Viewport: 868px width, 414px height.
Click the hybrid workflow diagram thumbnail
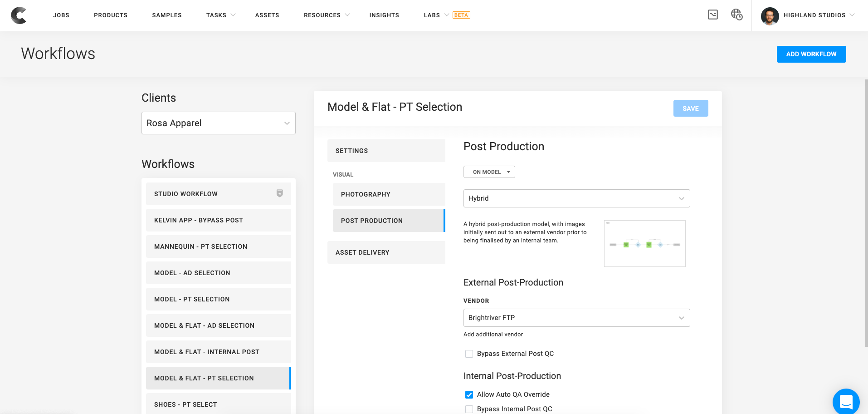tap(644, 243)
